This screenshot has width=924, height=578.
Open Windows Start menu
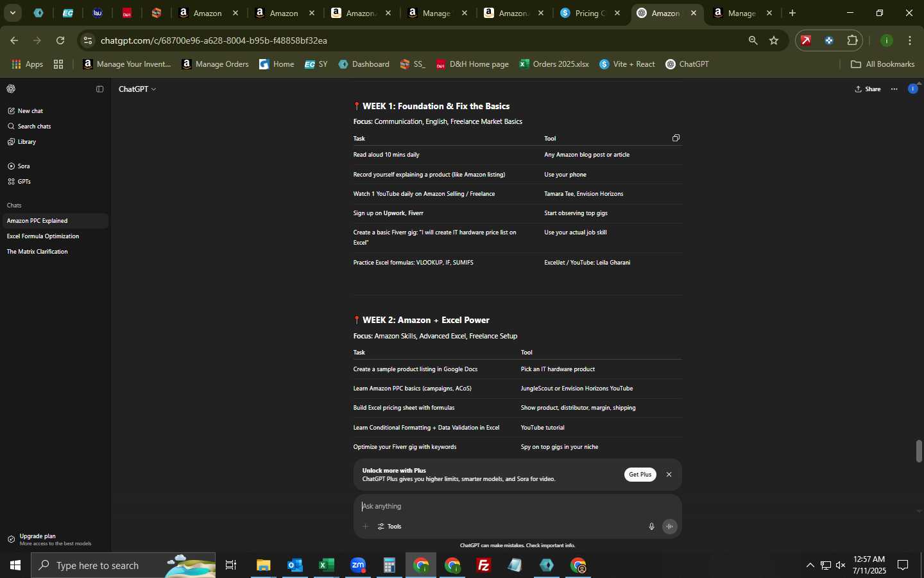(15, 565)
